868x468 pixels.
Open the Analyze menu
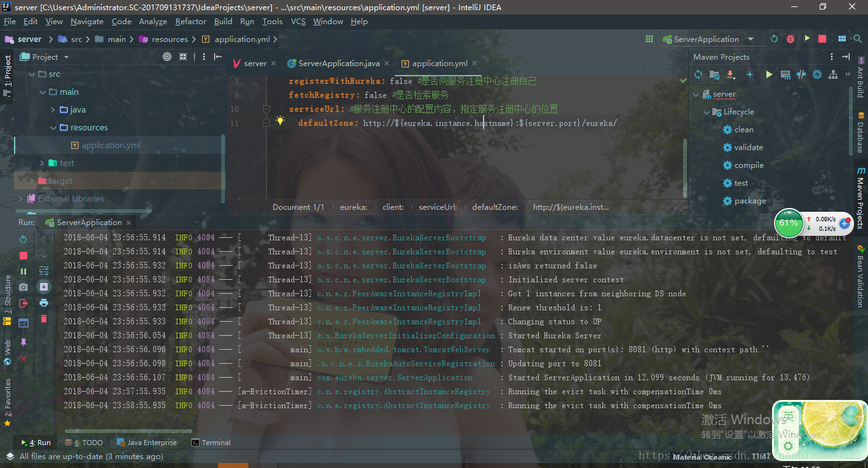[x=153, y=21]
